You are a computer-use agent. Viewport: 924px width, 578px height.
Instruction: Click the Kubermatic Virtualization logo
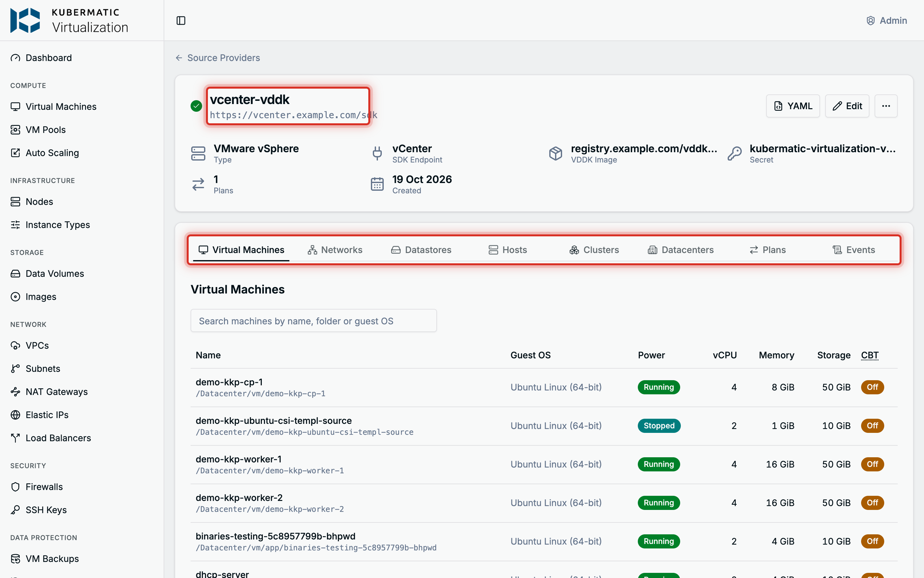pos(69,21)
